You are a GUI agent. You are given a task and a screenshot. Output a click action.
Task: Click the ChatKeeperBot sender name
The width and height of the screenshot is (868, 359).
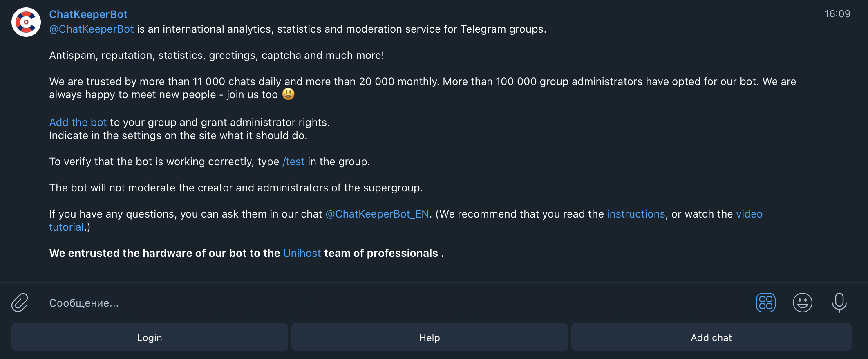(88, 14)
